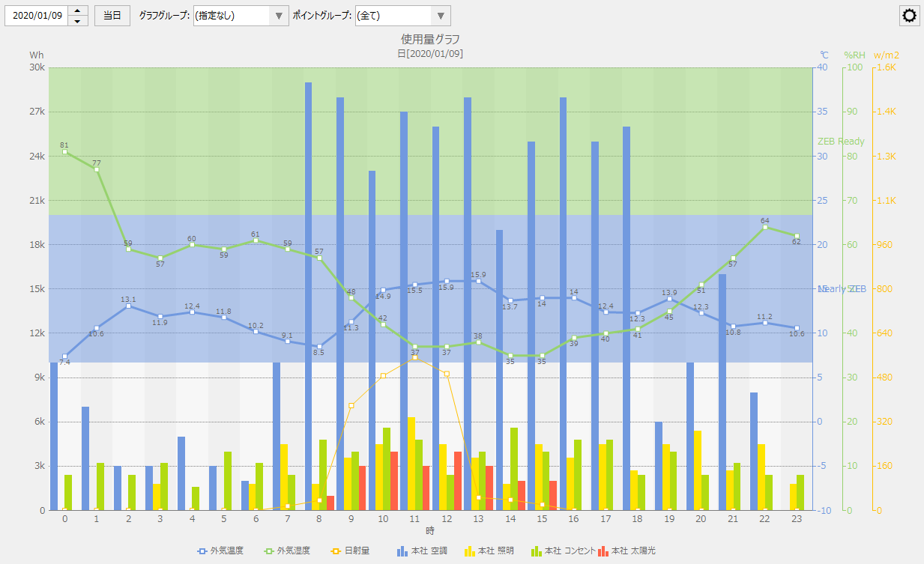The image size is (924, 564).
Task: Click the 外気湿度 green line legend marker
Action: pyautogui.click(x=268, y=551)
